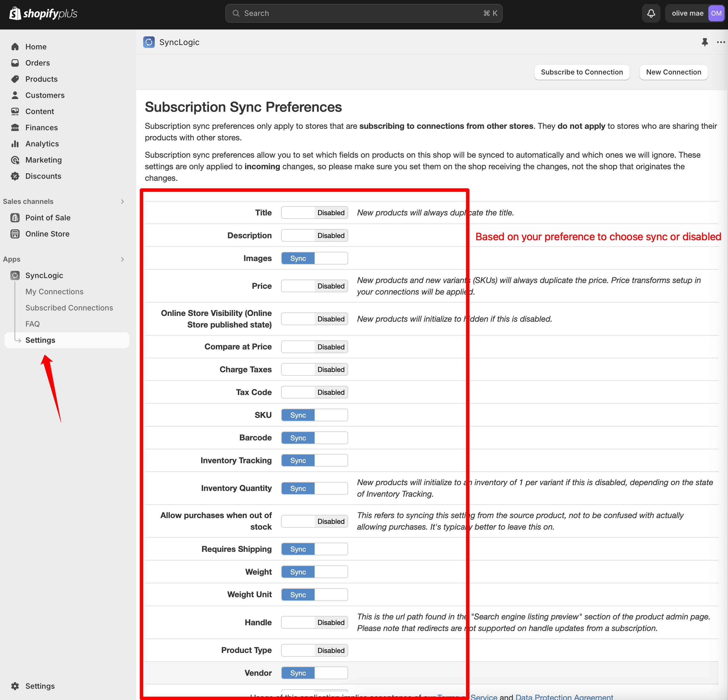Click the Online Store storefront icon
Screen dimensions: 728x700
click(15, 234)
